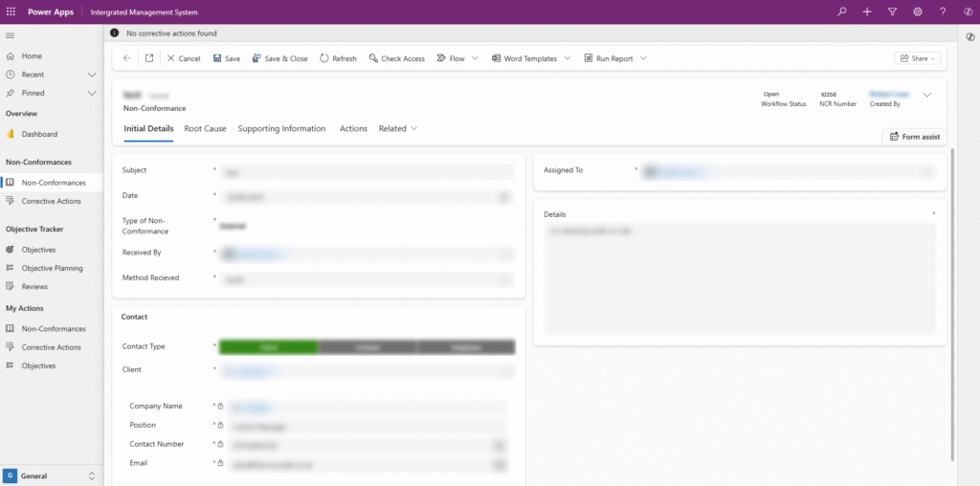Click the search magnifier icon in header
This screenshot has width=980, height=486.
click(x=842, y=11)
